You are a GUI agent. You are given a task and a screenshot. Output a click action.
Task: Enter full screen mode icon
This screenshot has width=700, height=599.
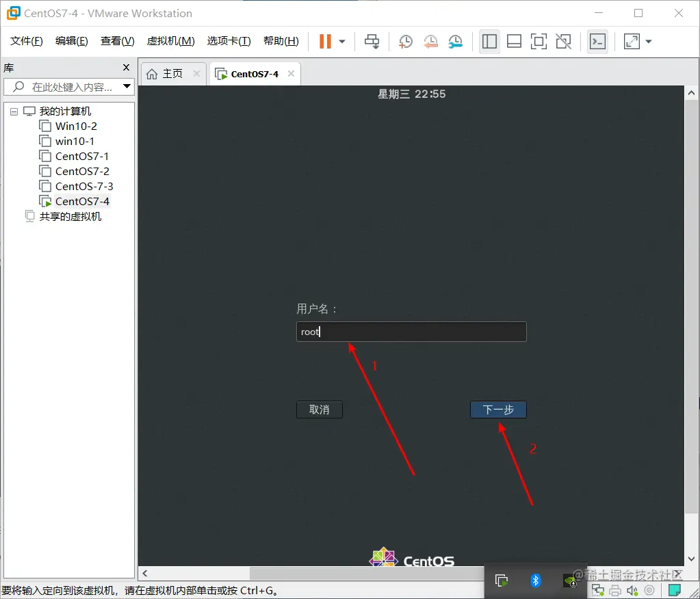(x=539, y=42)
